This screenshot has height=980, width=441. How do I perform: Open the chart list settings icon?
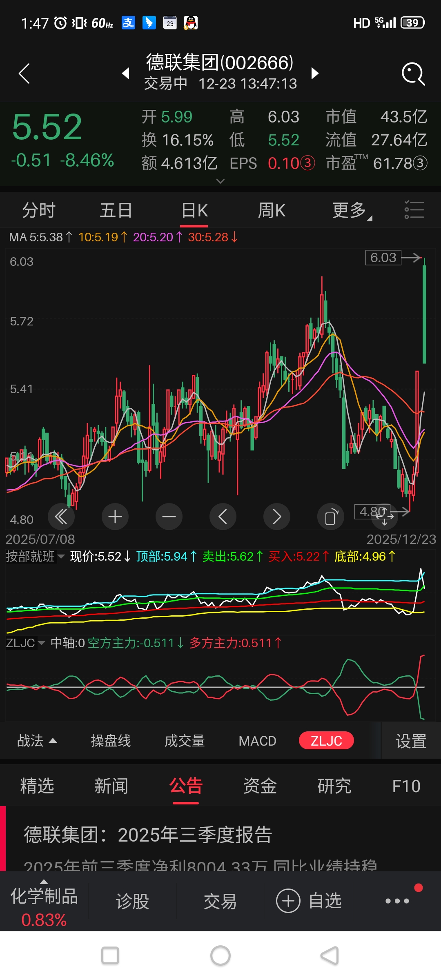(414, 210)
